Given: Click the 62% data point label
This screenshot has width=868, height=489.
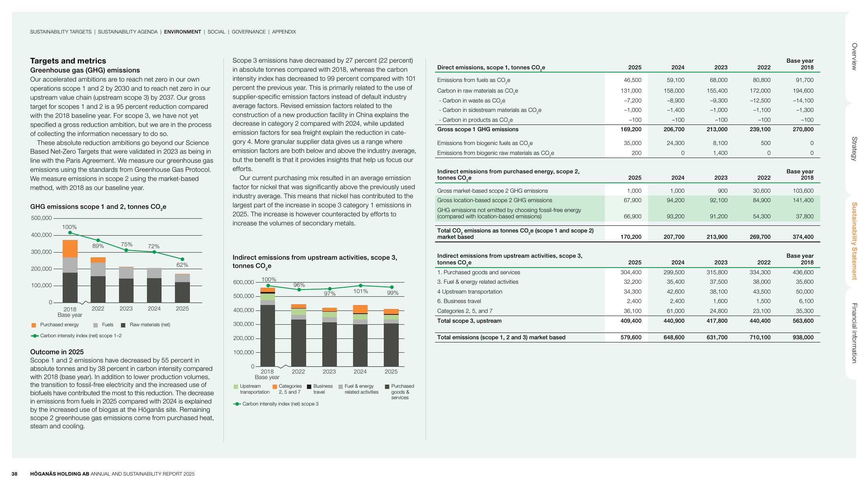Looking at the screenshot, I should click(182, 265).
